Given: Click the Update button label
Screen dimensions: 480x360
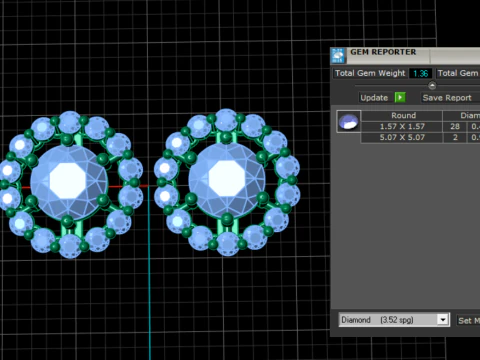Looking at the screenshot, I should coord(374,98).
